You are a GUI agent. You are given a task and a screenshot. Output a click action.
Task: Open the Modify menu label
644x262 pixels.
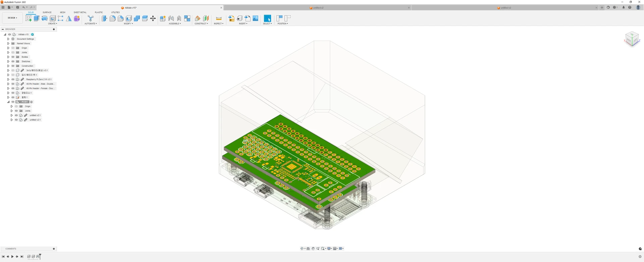coord(128,24)
